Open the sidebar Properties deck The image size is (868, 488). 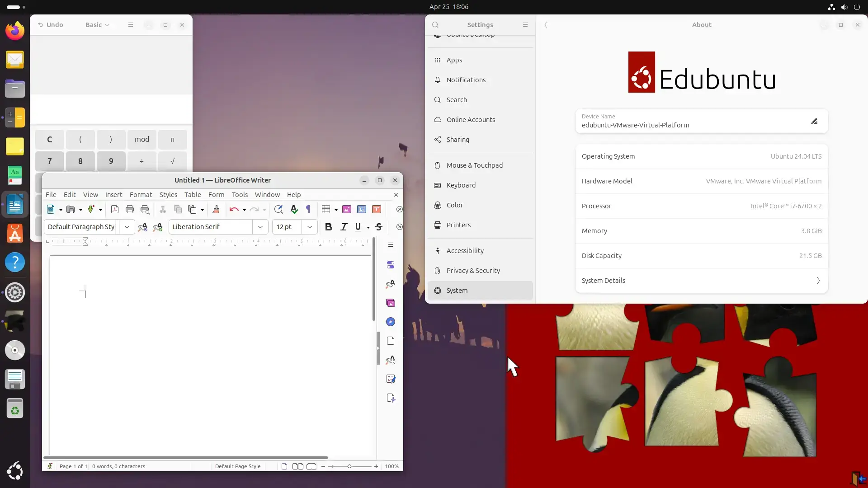391,265
